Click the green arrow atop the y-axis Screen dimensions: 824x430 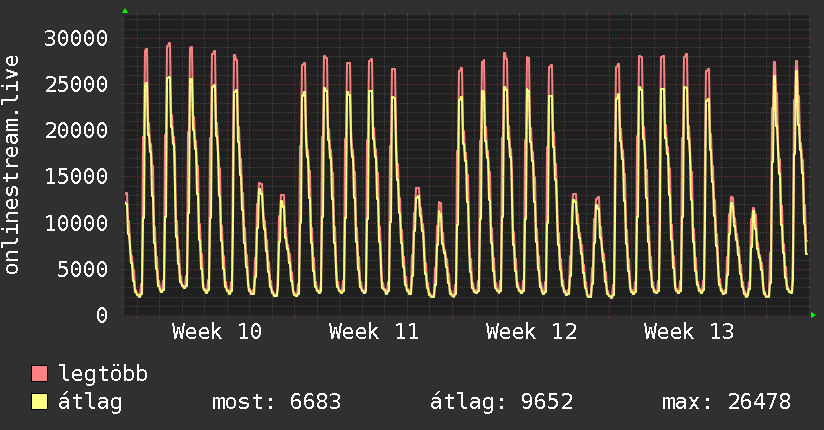tap(125, 11)
